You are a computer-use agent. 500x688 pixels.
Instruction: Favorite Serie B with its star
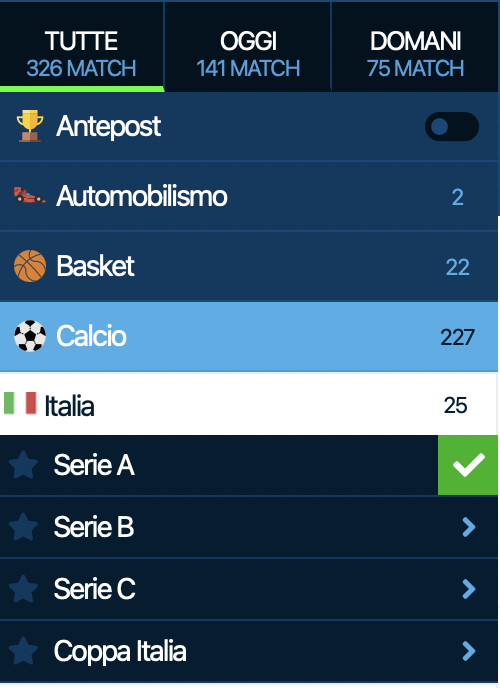click(x=23, y=527)
